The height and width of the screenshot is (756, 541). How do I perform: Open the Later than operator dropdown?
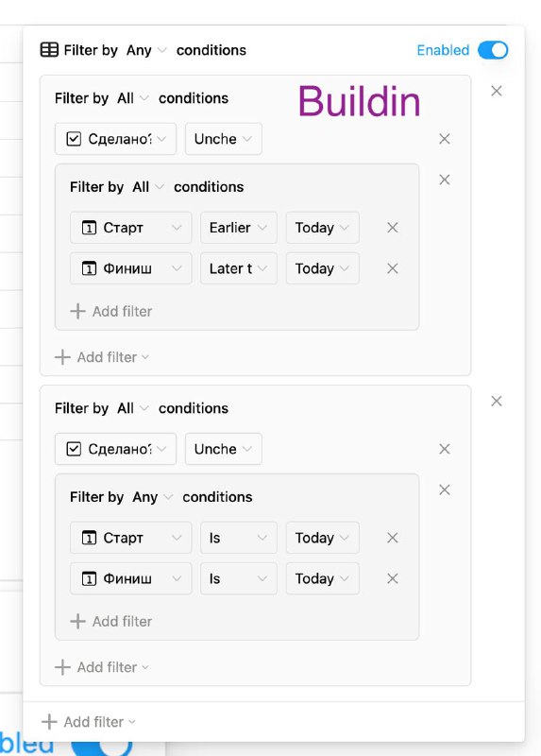click(239, 268)
